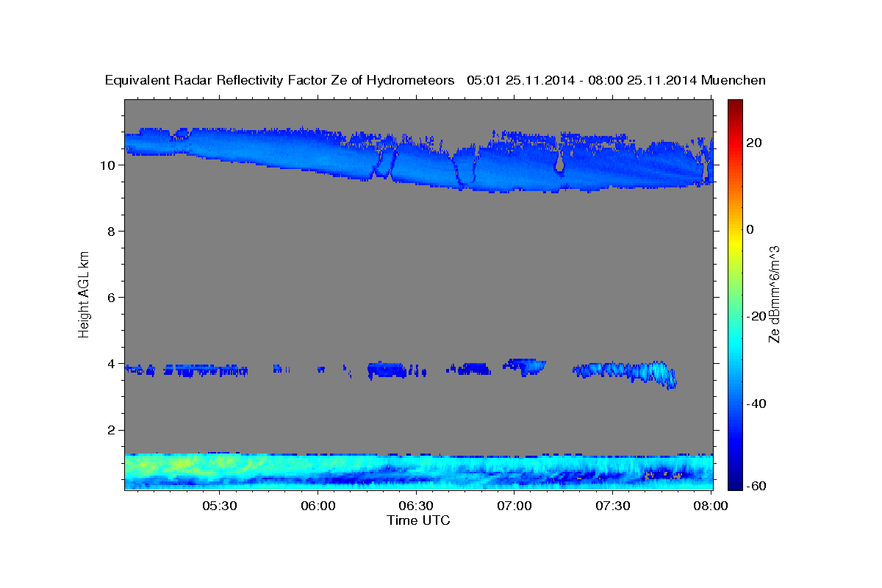
Task: Click the colorbar value 0
Action: click(750, 229)
